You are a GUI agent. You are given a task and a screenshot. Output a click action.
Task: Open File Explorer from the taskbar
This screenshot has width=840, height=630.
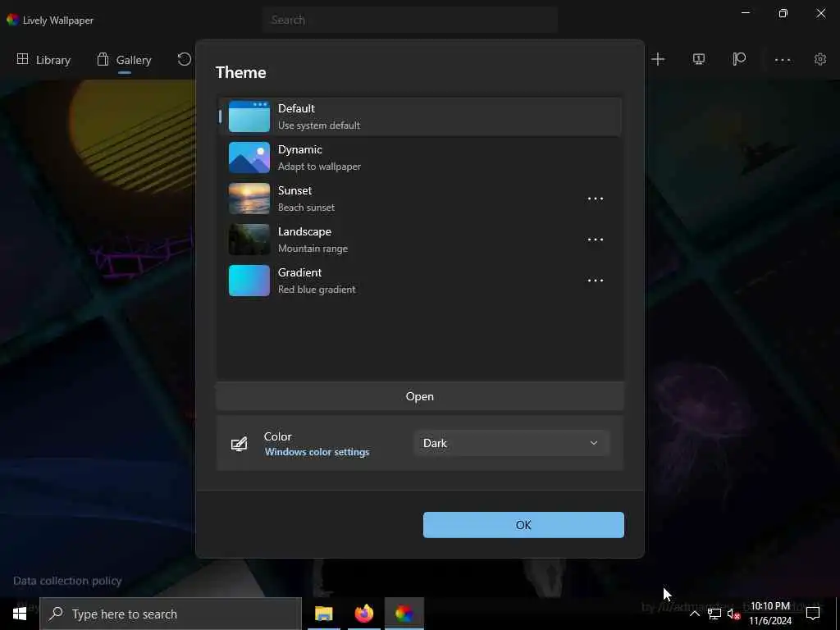(323, 614)
